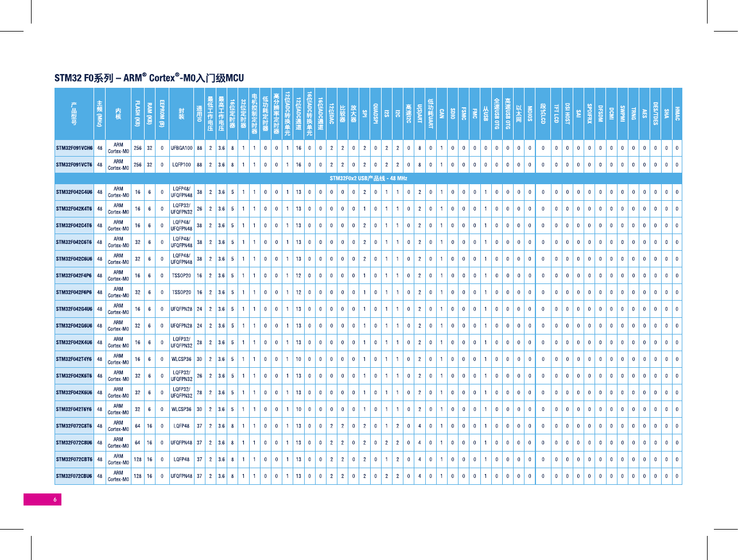Click the '主频 (MHz)' column header
This screenshot has width=738, height=560.
click(x=100, y=114)
